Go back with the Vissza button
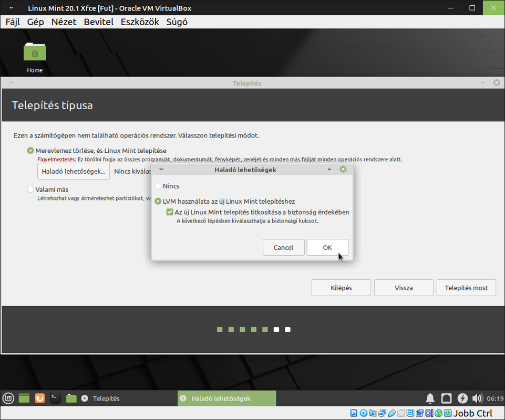The width and height of the screenshot is (505, 420). coord(404,288)
